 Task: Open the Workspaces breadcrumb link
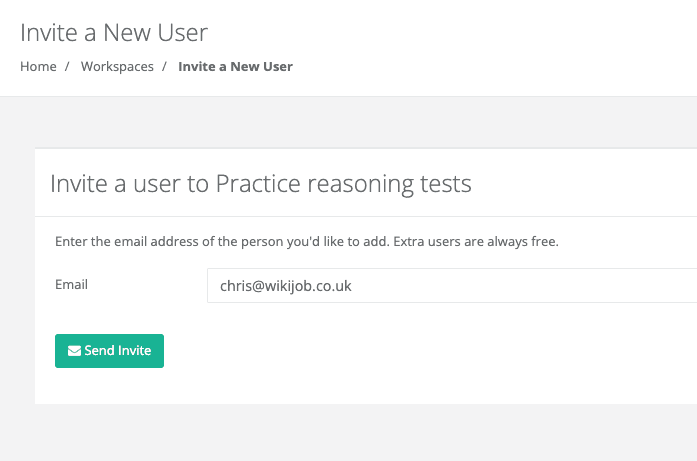(x=117, y=67)
